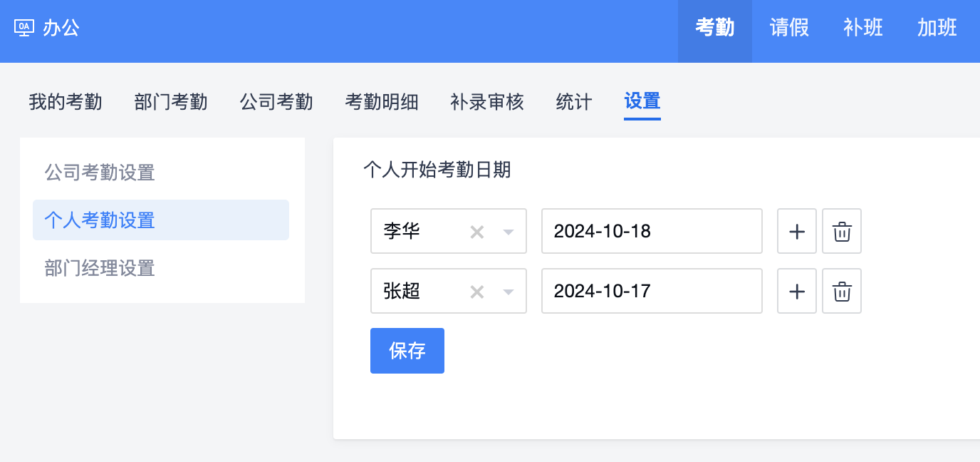Switch to the 我的考勤 tab
The image size is (980, 462).
point(66,102)
